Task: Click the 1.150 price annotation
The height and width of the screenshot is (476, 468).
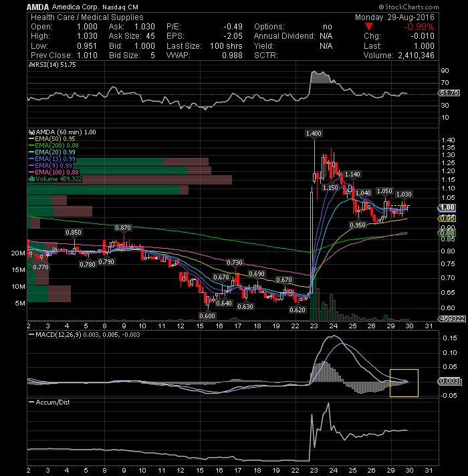Action: click(330, 188)
